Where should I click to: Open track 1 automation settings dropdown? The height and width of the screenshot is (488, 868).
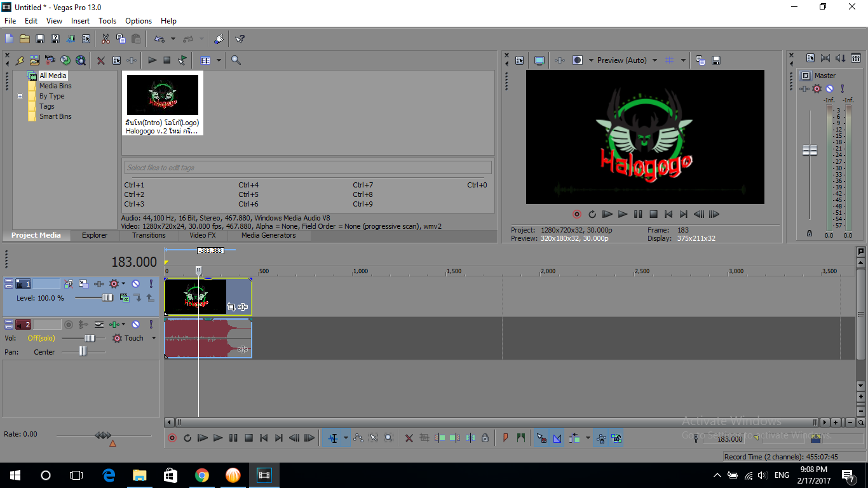(123, 283)
